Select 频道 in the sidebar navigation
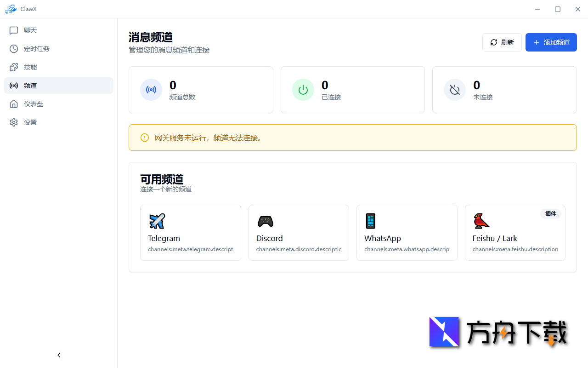Image resolution: width=588 pixels, height=368 pixels. (x=30, y=85)
